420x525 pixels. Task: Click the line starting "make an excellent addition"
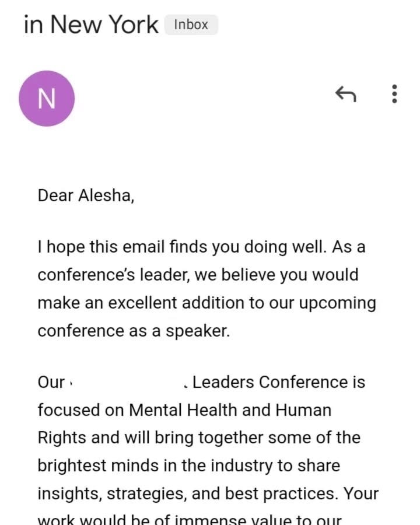(x=206, y=303)
